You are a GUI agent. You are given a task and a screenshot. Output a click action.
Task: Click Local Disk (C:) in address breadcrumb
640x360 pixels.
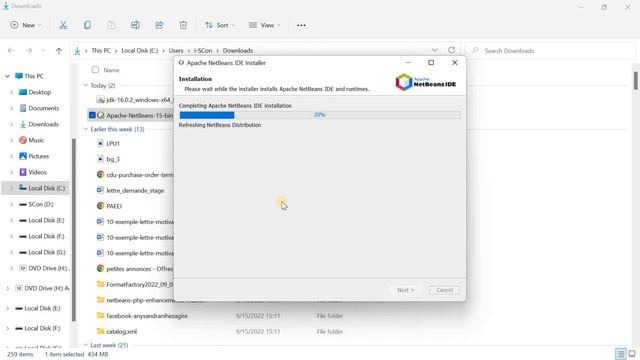140,51
